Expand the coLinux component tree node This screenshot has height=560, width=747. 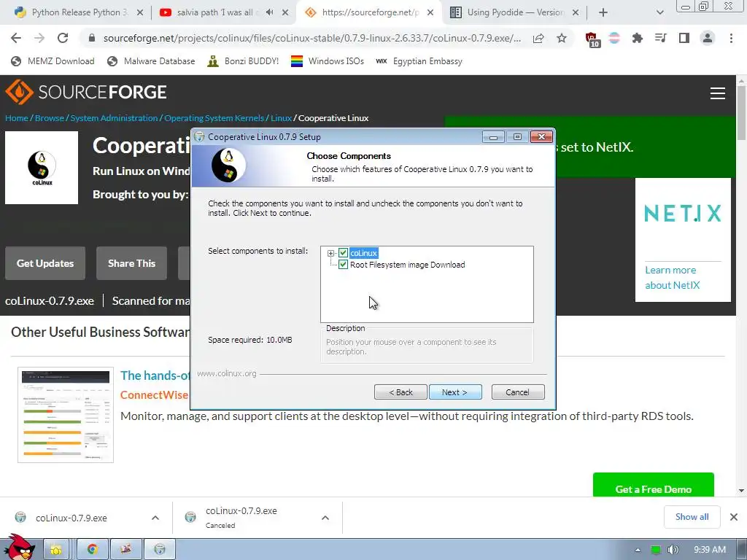pyautogui.click(x=330, y=253)
